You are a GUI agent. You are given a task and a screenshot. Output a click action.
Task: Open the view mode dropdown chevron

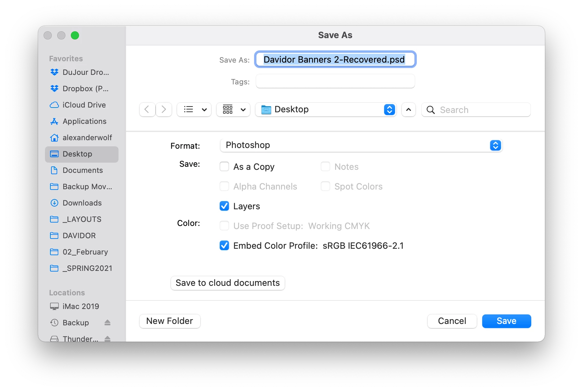point(204,110)
